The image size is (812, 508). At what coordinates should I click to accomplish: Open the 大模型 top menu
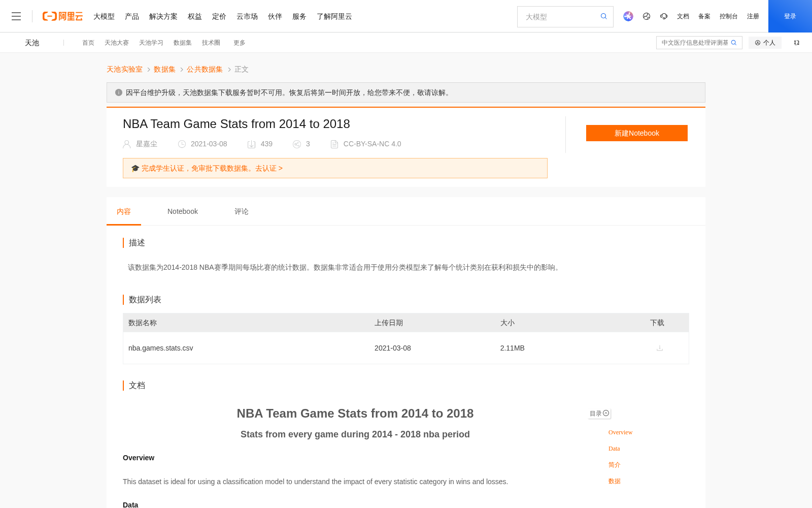coord(104,16)
